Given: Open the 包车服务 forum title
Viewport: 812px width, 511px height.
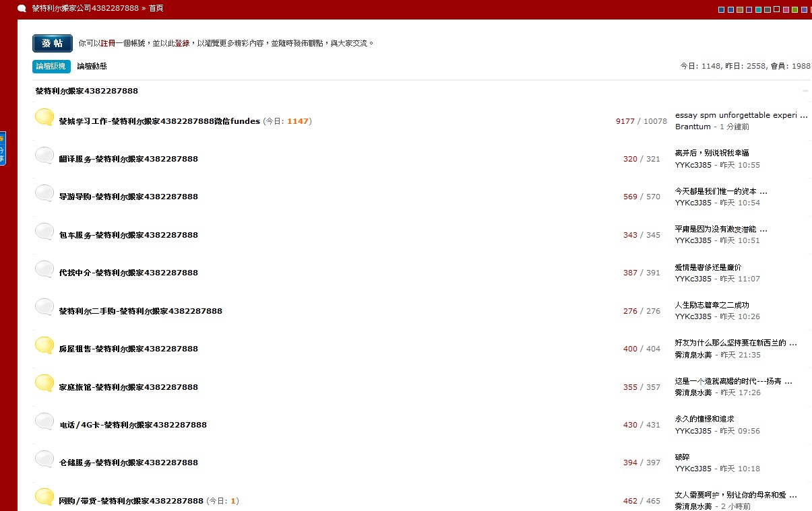Looking at the screenshot, I should [128, 235].
